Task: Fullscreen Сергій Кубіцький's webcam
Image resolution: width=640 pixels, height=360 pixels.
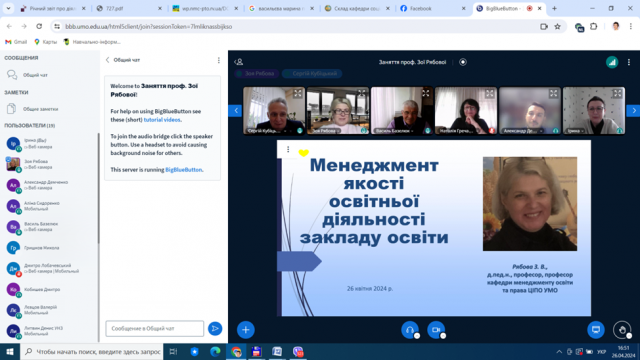Action: click(x=298, y=93)
